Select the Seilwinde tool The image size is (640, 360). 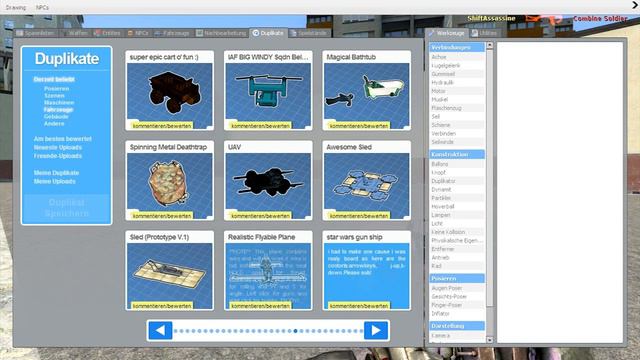[x=457, y=142]
